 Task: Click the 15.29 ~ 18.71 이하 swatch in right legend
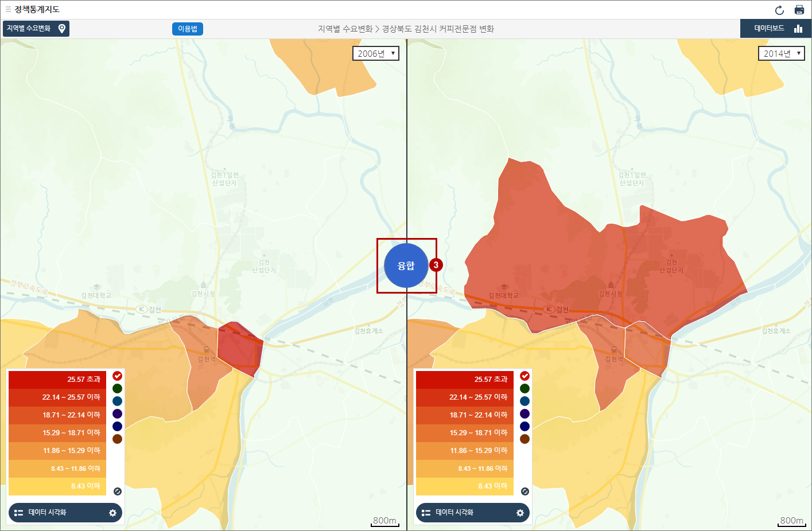click(x=465, y=433)
